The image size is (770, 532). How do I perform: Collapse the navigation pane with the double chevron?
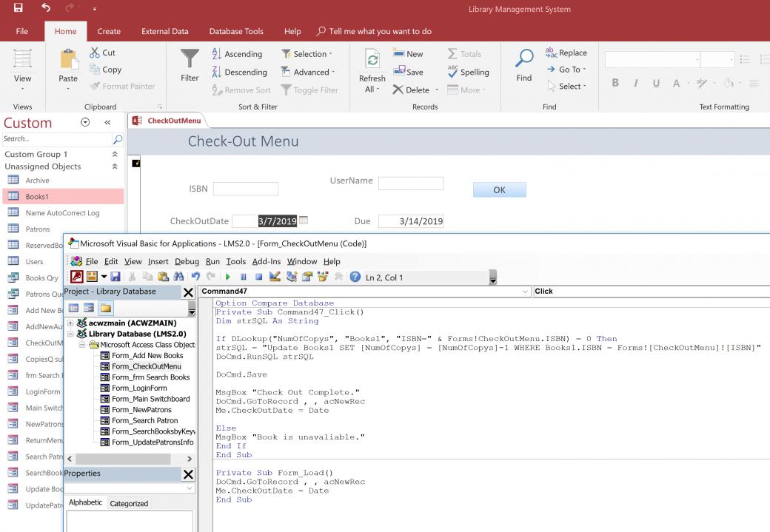pos(107,122)
